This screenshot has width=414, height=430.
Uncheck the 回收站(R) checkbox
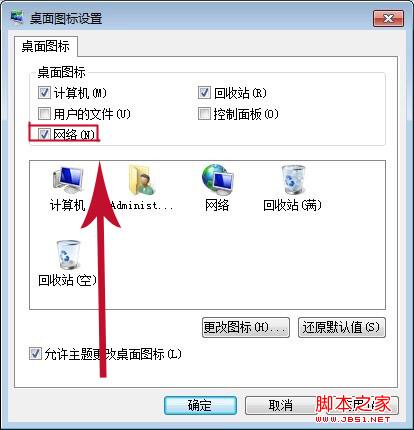point(204,93)
